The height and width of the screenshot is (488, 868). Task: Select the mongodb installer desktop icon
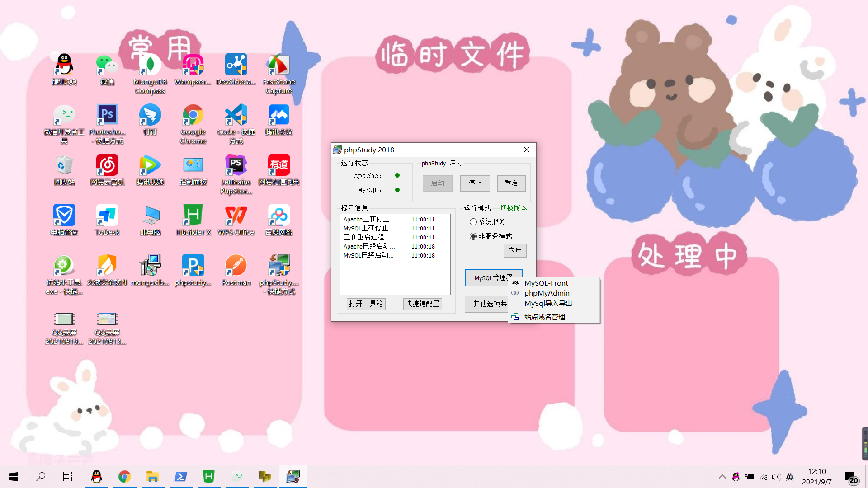150,271
